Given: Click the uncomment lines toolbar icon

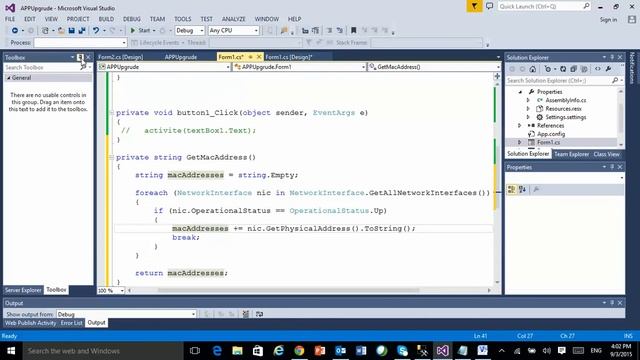Looking at the screenshot, I should click(x=339, y=31).
